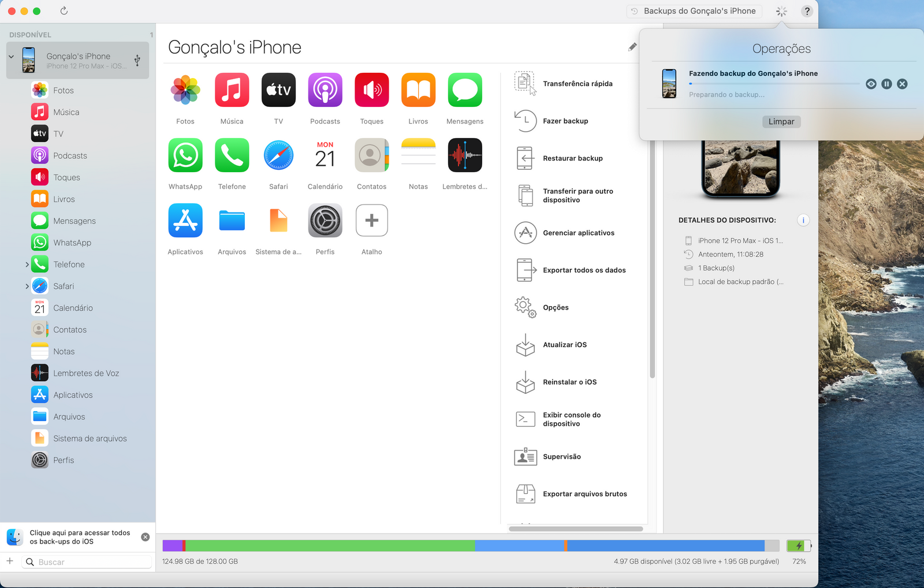
Task: Open the Perfis gear icon in the grid
Action: click(x=325, y=221)
